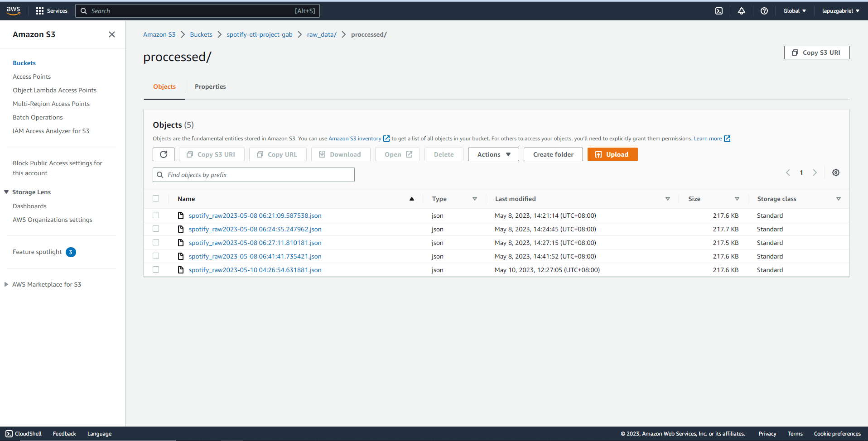Switch to the Properties tab
The image size is (868, 441).
(x=210, y=86)
